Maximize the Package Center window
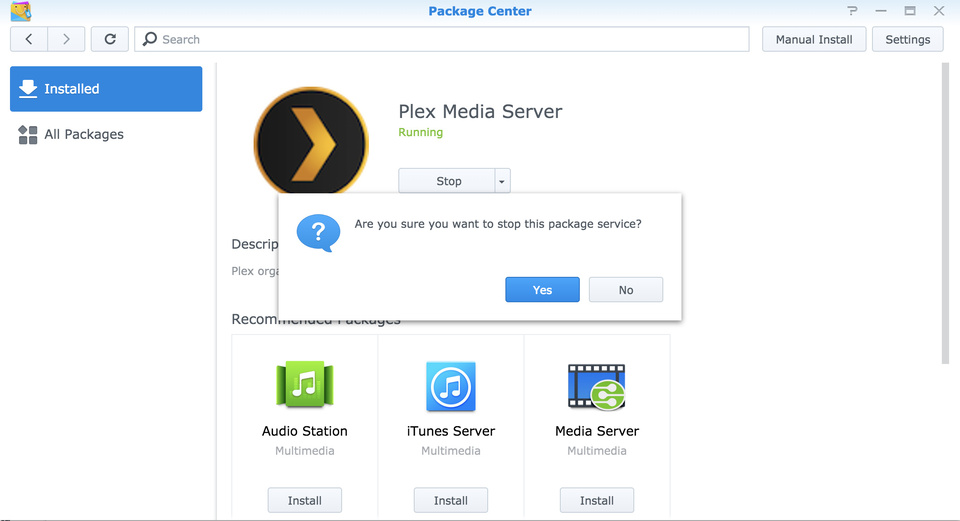Screen dimensions: 960x521 click(910, 10)
